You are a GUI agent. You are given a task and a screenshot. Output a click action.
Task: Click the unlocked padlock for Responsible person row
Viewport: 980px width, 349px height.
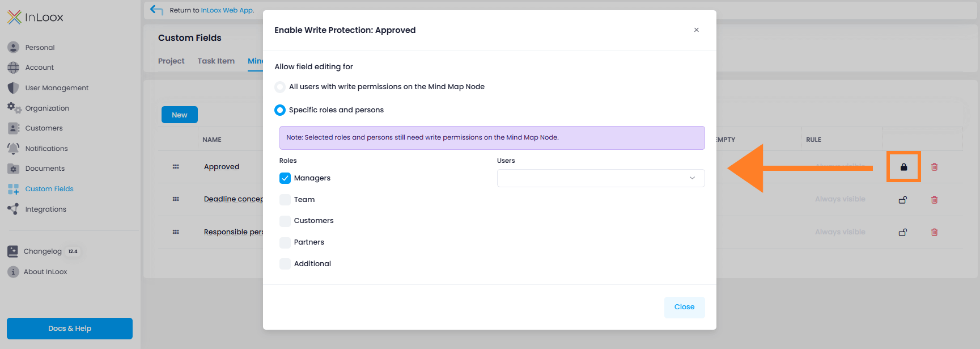coord(903,232)
